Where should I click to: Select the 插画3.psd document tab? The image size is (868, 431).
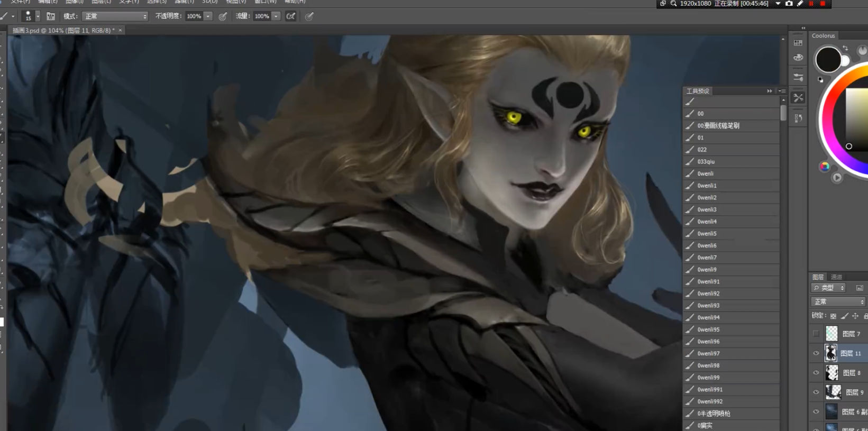click(63, 30)
